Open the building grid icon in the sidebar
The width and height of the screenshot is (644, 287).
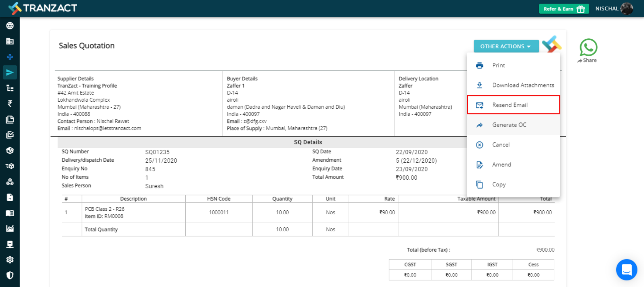(10, 41)
